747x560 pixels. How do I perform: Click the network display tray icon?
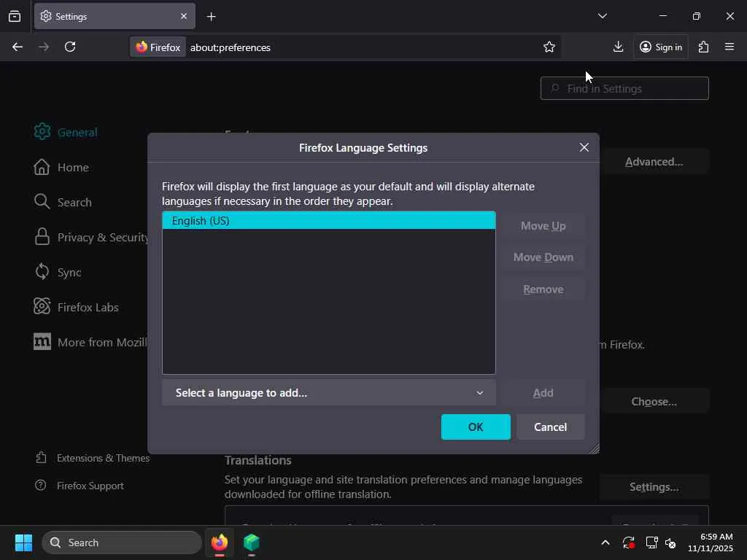pos(651,542)
